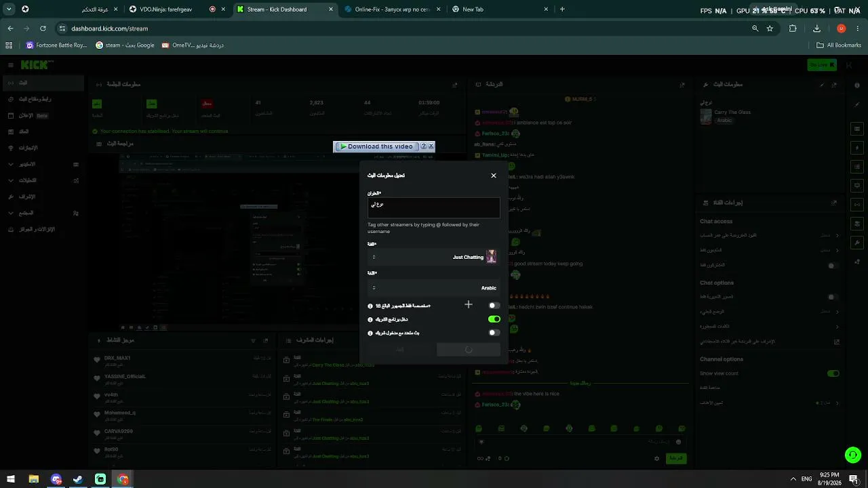Toggle the first Chat options switch
The image size is (868, 488).
pos(833,297)
